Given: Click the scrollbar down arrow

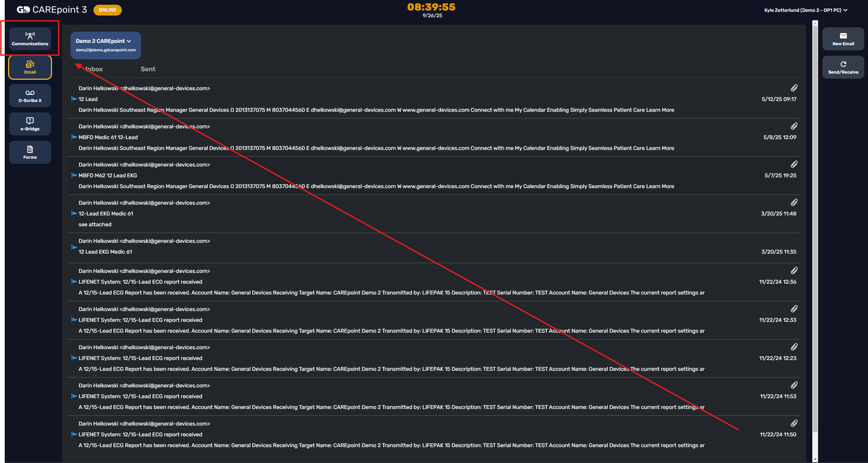Looking at the screenshot, I should click(815, 459).
